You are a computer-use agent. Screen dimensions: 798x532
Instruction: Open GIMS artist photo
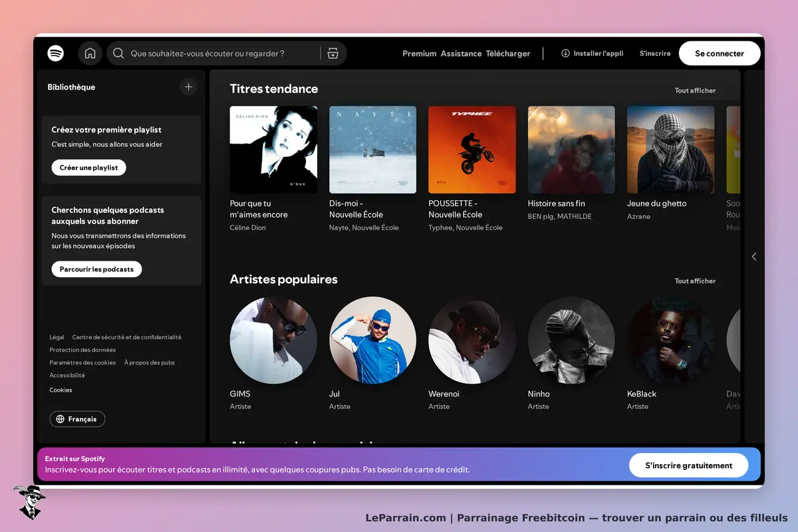pyautogui.click(x=273, y=340)
